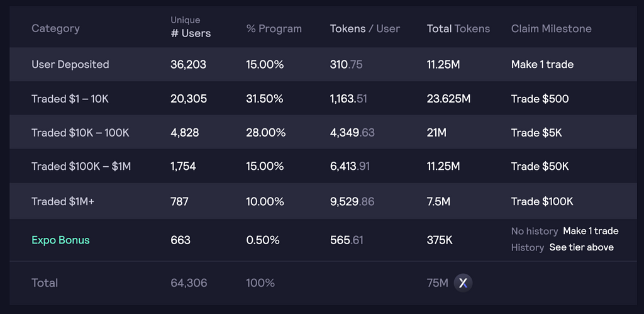
Task: Click the No history Make 1 trade text
Action: (565, 231)
